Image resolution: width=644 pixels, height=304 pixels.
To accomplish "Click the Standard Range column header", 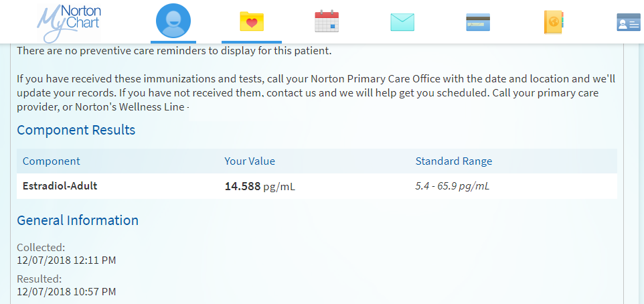I will click(454, 161).
